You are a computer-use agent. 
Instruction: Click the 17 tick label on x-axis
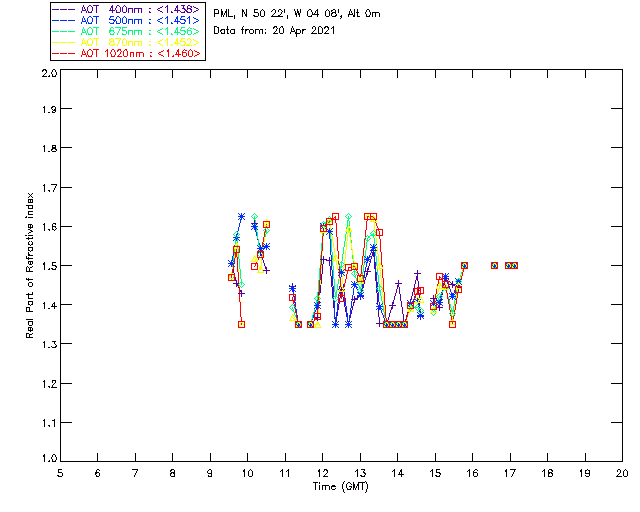[x=510, y=472]
